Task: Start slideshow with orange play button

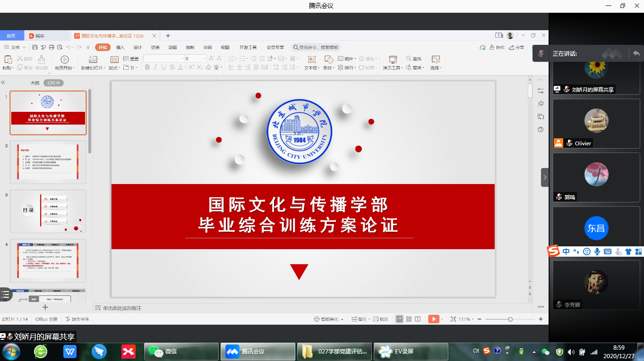Action: (x=433, y=319)
